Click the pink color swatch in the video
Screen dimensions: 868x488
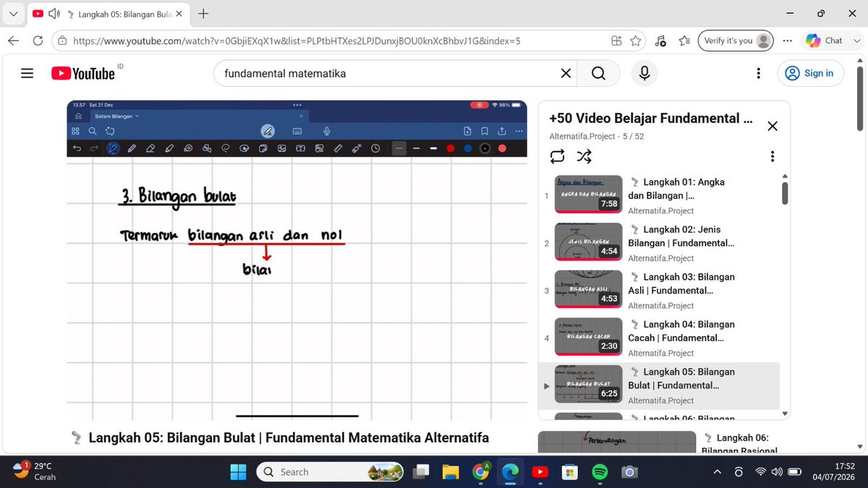click(502, 148)
